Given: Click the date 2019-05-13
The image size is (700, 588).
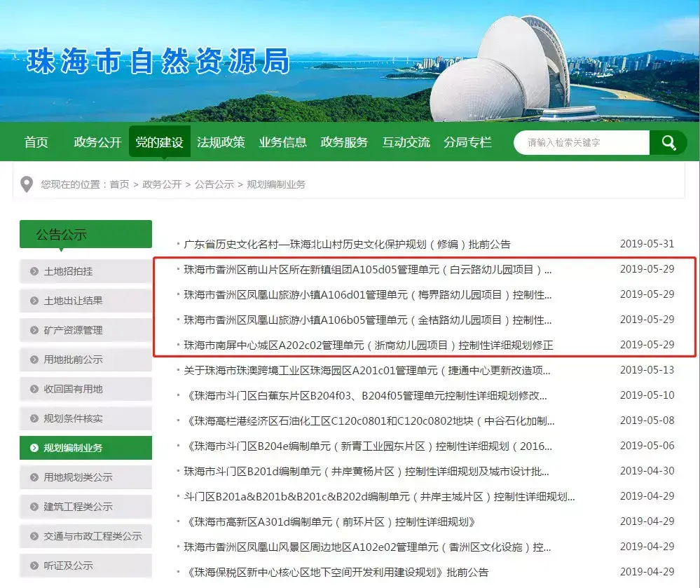Looking at the screenshot, I should pos(647,370).
